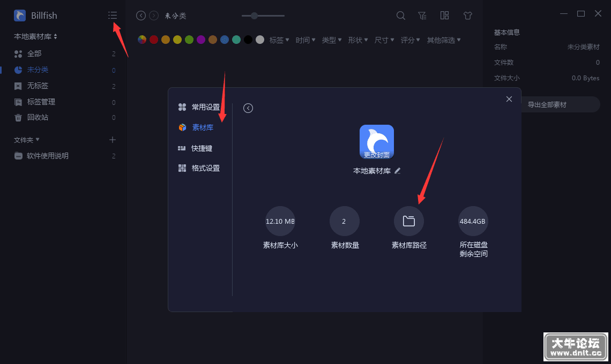Click the Billfish logo icon
The height and width of the screenshot is (364, 611).
20,15
